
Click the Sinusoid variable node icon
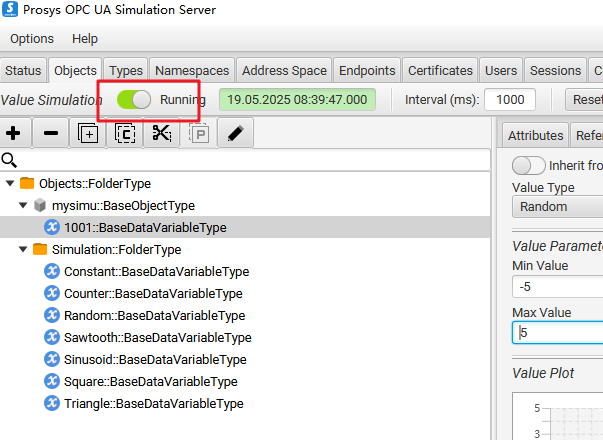pos(52,359)
